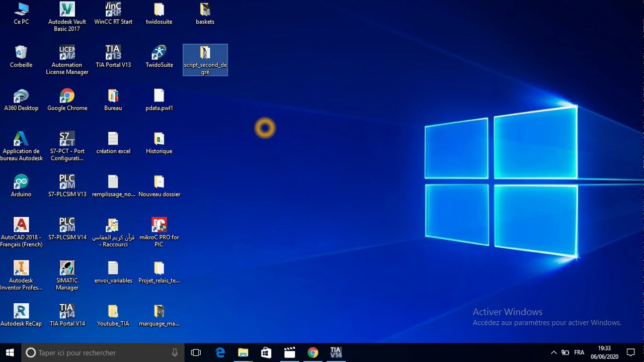The image size is (644, 362).
Task: Click the TIA Portal V14 desktop icon
Action: tap(67, 316)
